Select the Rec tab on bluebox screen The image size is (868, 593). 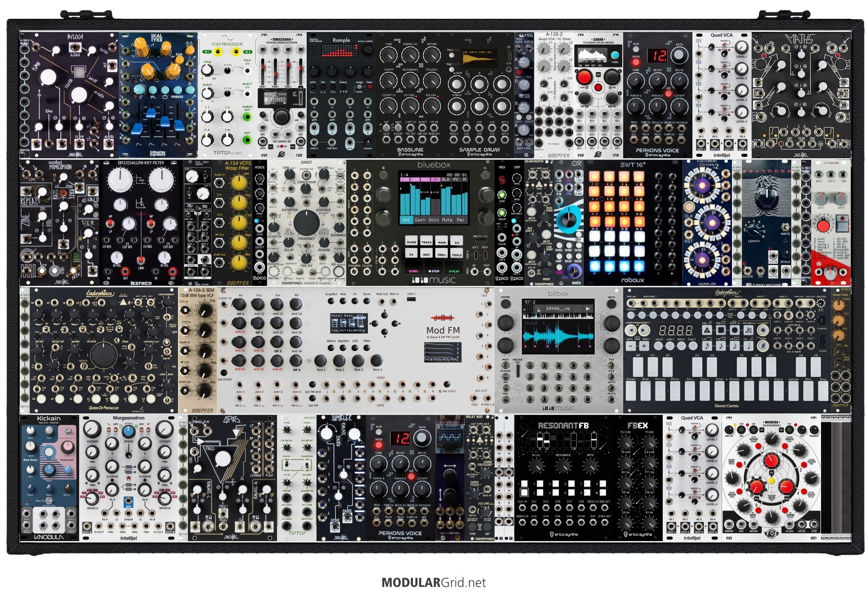(461, 220)
